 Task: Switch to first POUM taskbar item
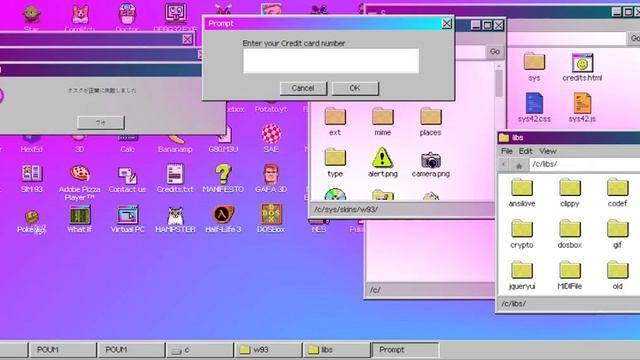pos(62,350)
